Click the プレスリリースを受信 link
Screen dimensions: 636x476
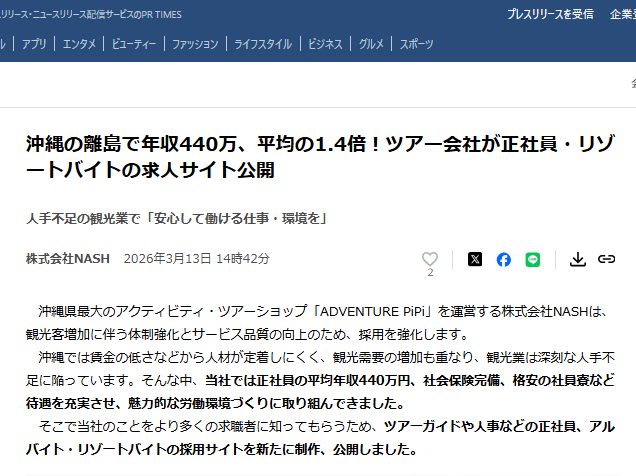(549, 14)
